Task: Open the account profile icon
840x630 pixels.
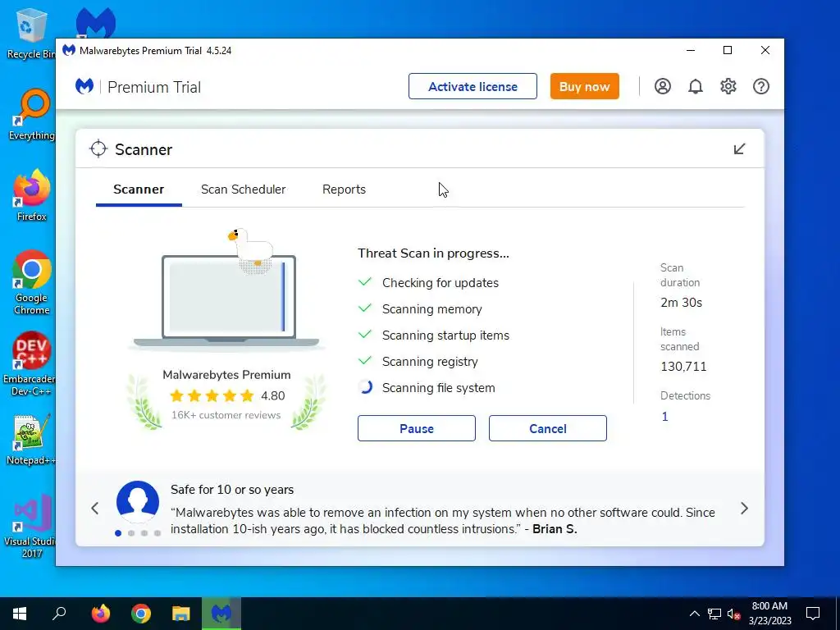Action: coord(663,86)
